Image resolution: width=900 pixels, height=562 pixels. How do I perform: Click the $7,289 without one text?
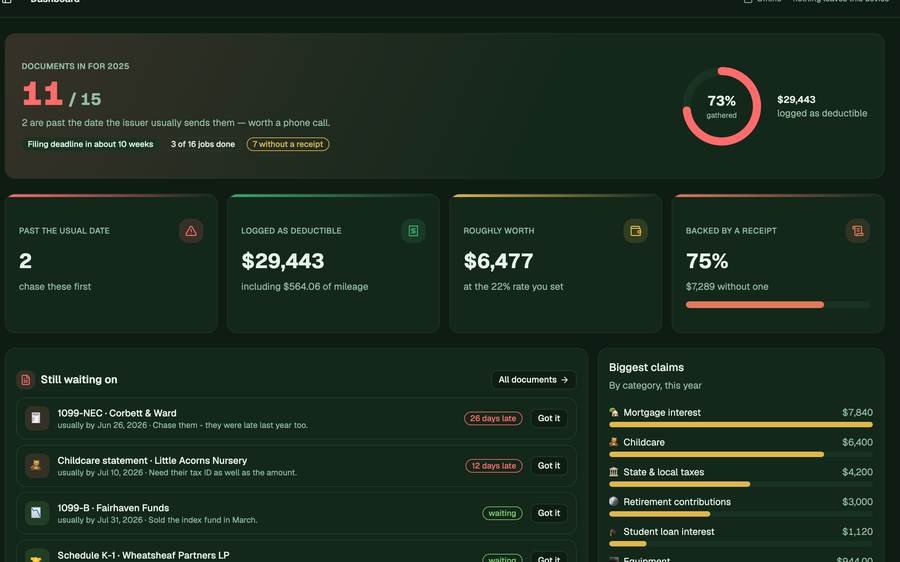tap(727, 286)
